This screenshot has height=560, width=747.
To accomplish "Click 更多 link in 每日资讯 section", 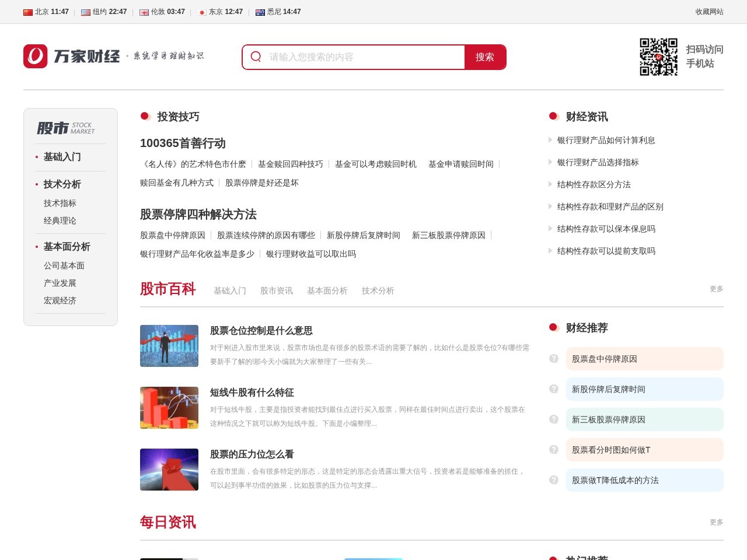I will click(x=717, y=522).
